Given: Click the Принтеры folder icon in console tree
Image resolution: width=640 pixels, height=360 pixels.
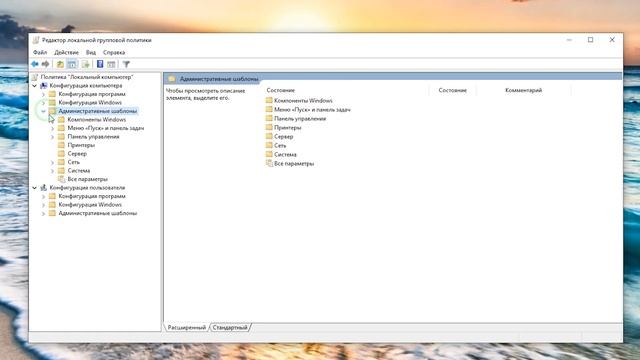Looking at the screenshot, I should (x=62, y=145).
